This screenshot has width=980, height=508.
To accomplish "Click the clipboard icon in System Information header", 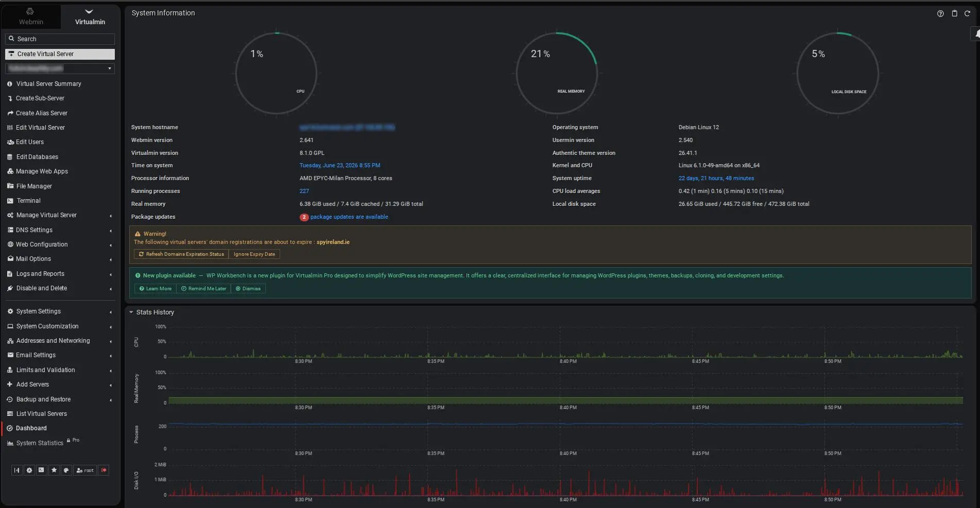I will 954,13.
